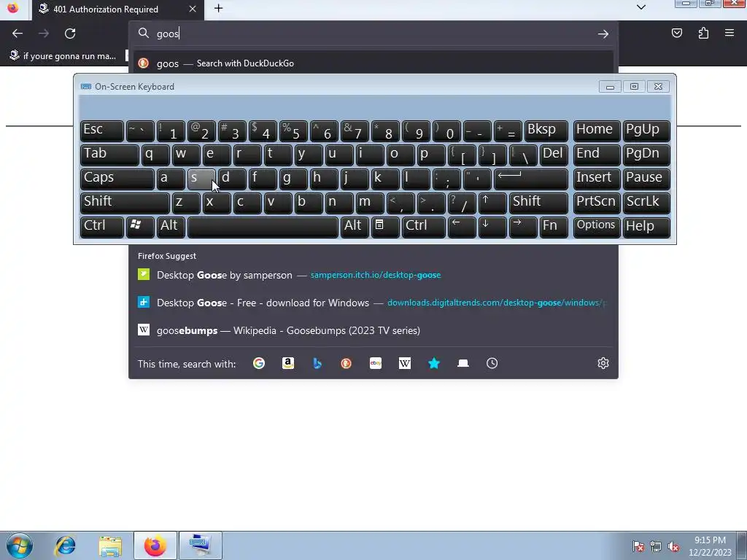Image resolution: width=747 pixels, height=560 pixels.
Task: Open a new tab with the plus button
Action: click(218, 9)
